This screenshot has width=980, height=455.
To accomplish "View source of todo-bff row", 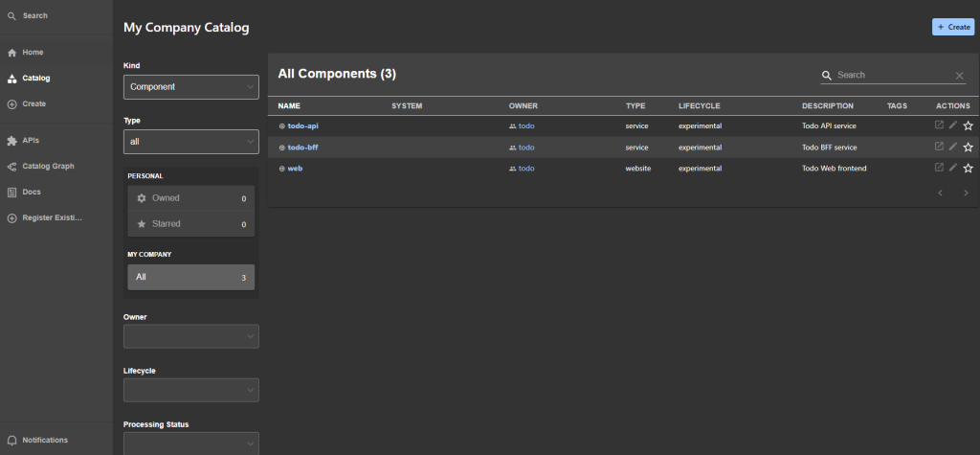I will (939, 147).
